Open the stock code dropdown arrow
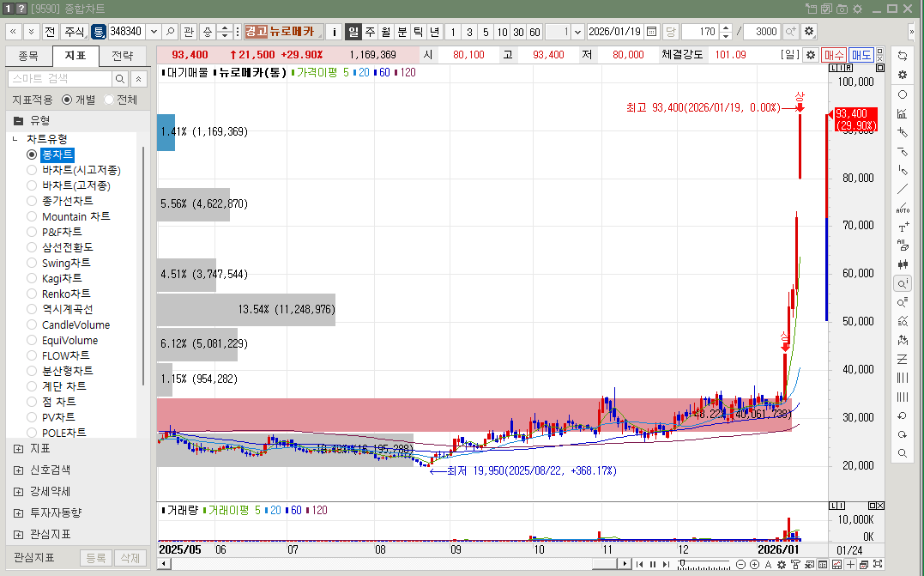924x576 pixels. coord(154,32)
